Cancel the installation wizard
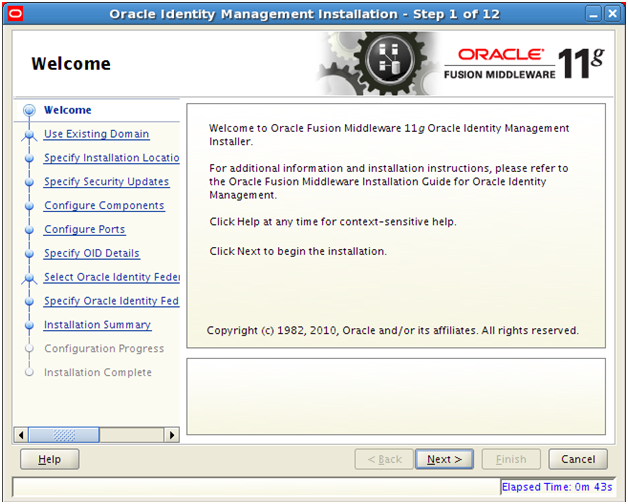Image resolution: width=628 pixels, height=504 pixels. (578, 459)
